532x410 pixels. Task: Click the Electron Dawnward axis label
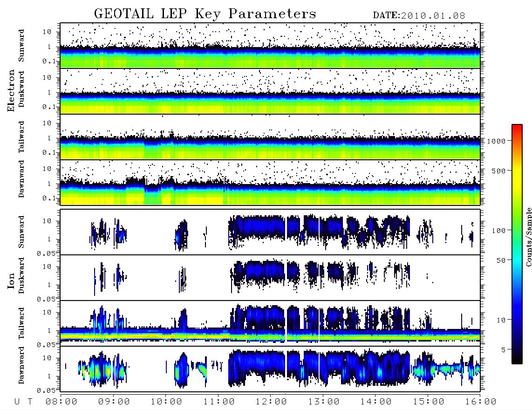pyautogui.click(x=21, y=179)
